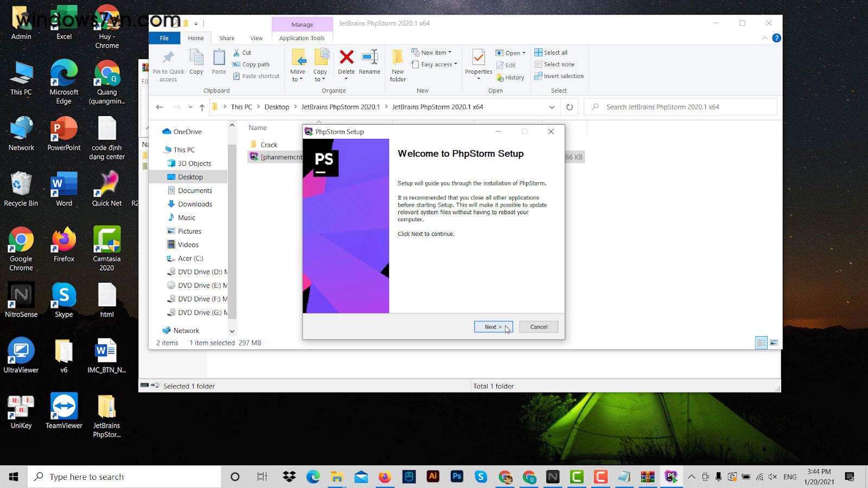
Task: Open the Easy access dropdown
Action: point(434,64)
